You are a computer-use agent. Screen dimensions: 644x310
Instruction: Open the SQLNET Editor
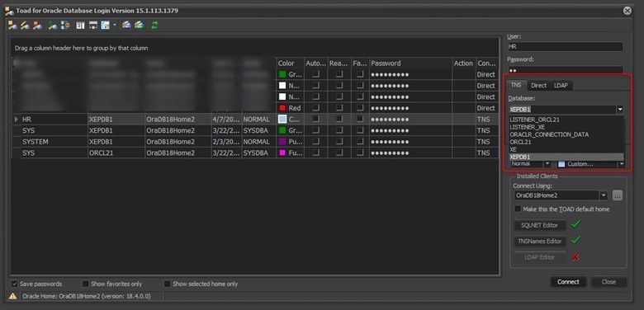(x=540, y=225)
